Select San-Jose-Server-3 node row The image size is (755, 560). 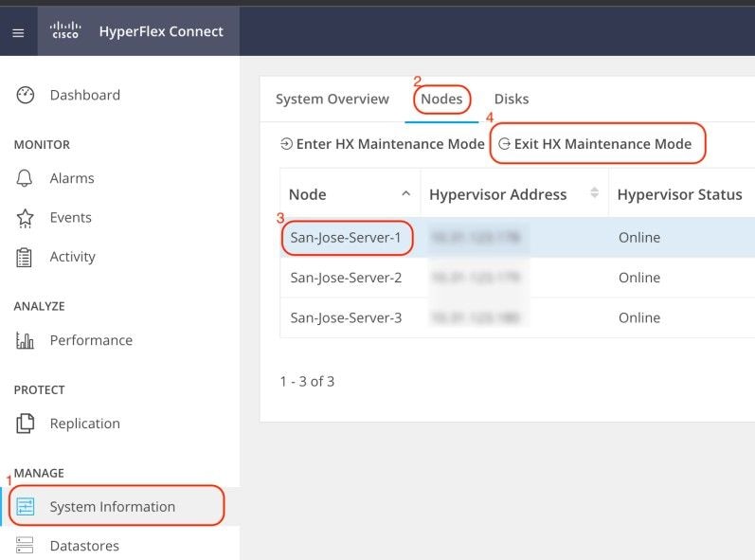tap(517, 317)
